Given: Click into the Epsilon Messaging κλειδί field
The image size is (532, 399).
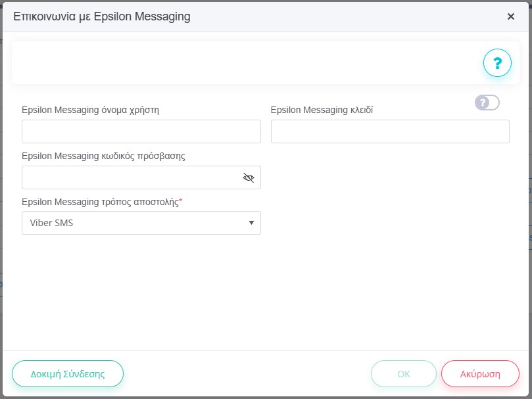Looking at the screenshot, I should pos(390,131).
